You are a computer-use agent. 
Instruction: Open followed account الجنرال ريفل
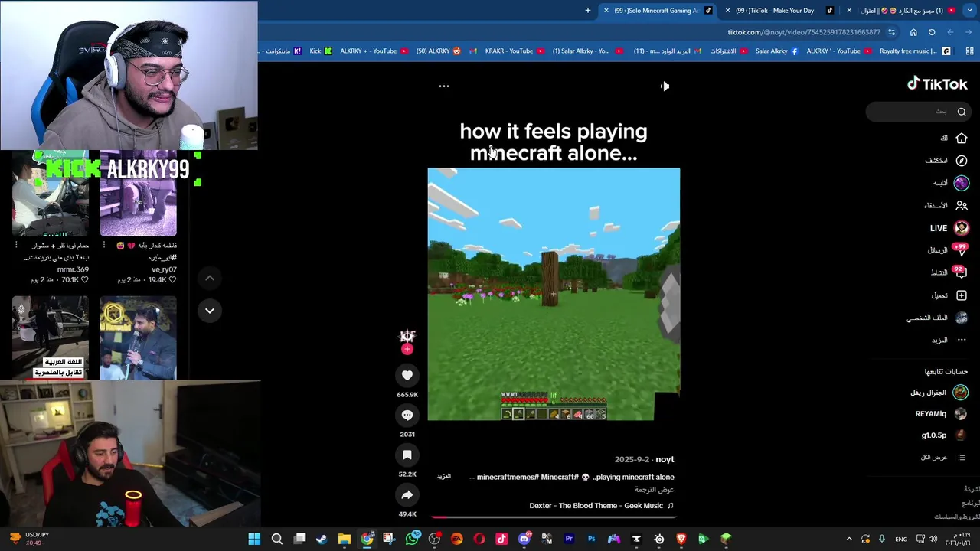pyautogui.click(x=939, y=393)
